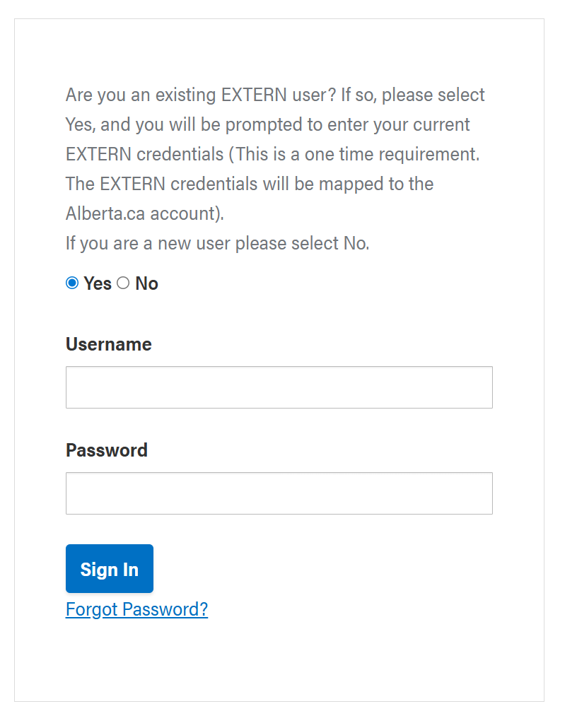
Task: Click the Password label
Action: pyautogui.click(x=106, y=450)
